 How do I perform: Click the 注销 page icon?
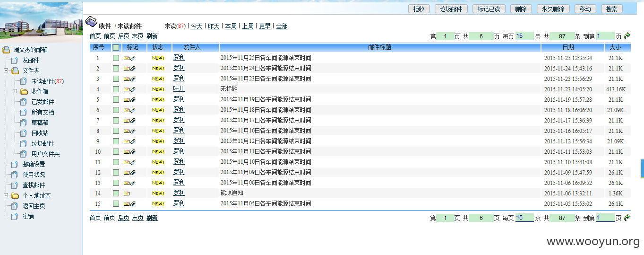point(14,216)
